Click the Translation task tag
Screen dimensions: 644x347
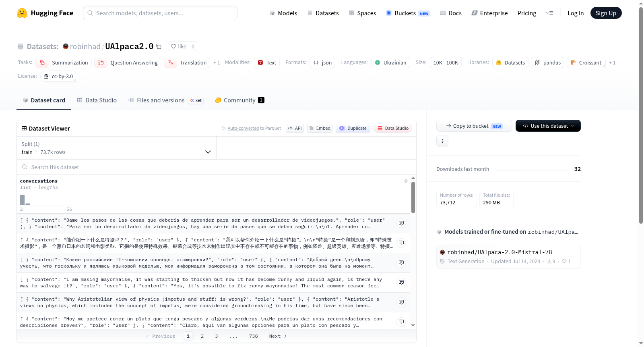pos(187,62)
